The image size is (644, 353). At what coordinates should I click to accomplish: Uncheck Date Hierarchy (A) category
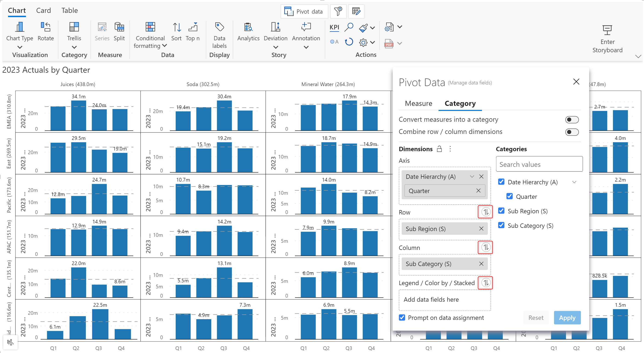click(x=501, y=182)
